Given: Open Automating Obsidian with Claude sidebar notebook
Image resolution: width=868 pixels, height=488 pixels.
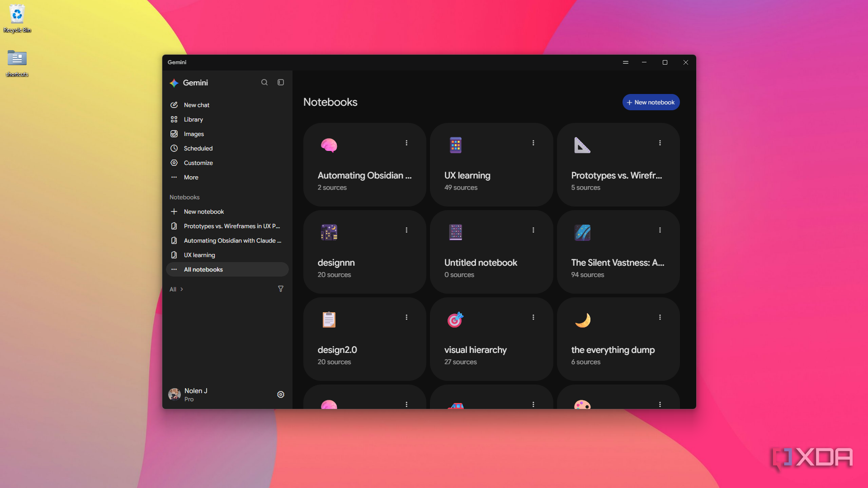Looking at the screenshot, I should pos(227,240).
